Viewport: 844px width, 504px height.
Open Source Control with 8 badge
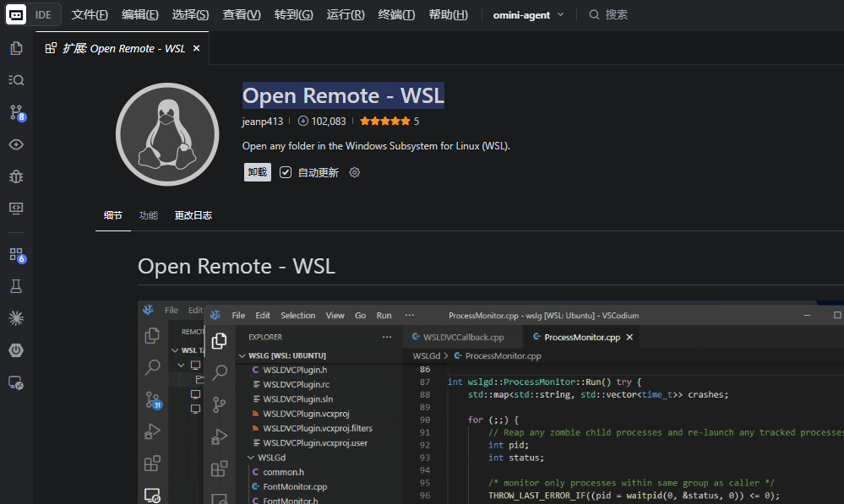(x=17, y=112)
